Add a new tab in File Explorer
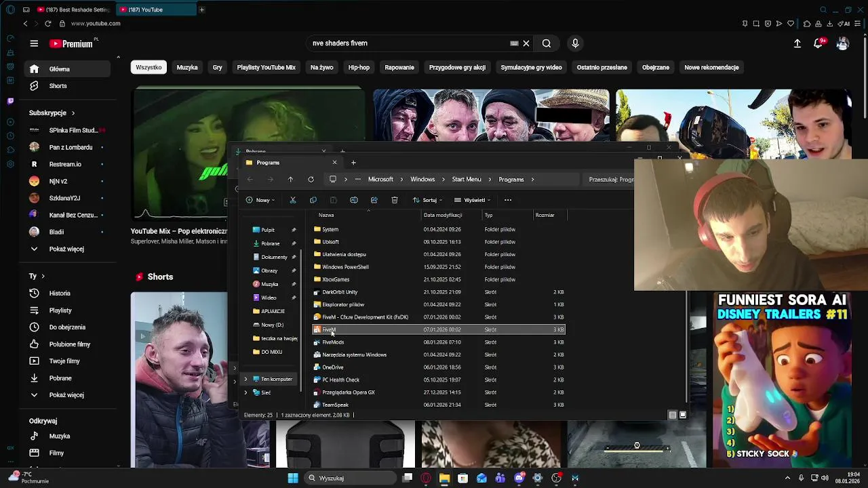The height and width of the screenshot is (488, 868). [x=353, y=163]
